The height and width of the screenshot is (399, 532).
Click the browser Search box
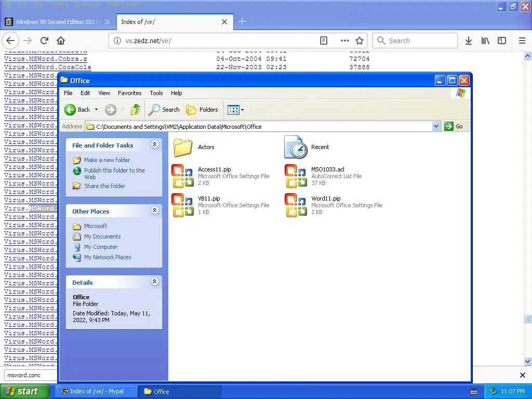[415, 41]
